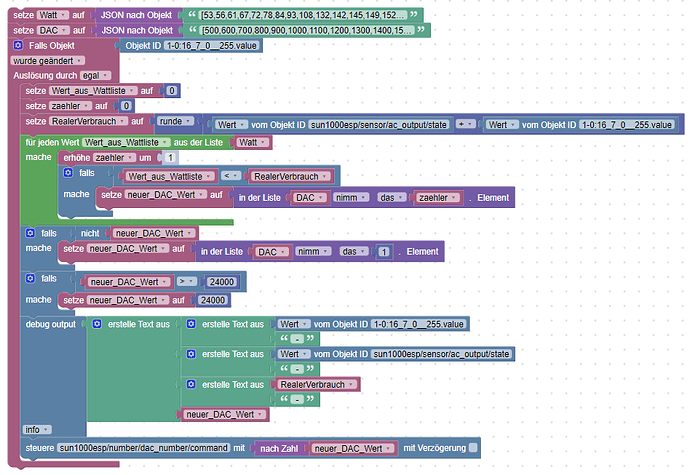
Task: Open gear mutator on Falls Objekt block
Action: pyautogui.click(x=18, y=45)
